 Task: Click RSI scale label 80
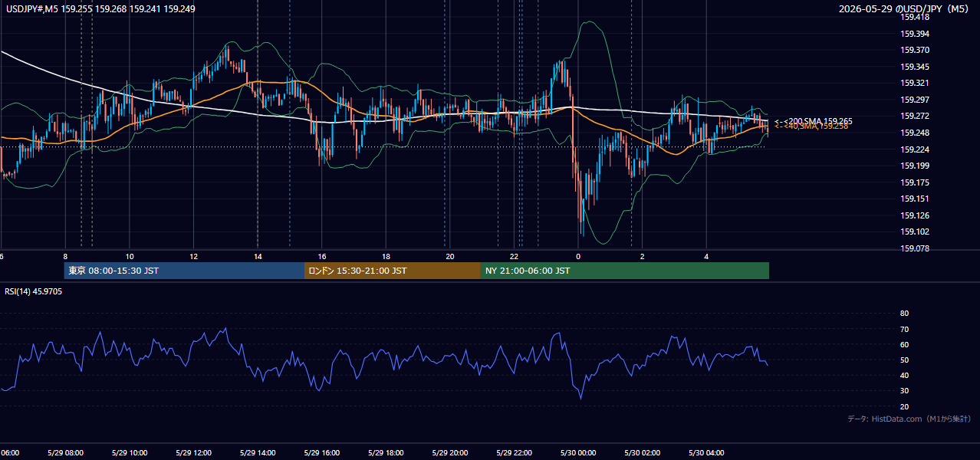[x=904, y=314]
